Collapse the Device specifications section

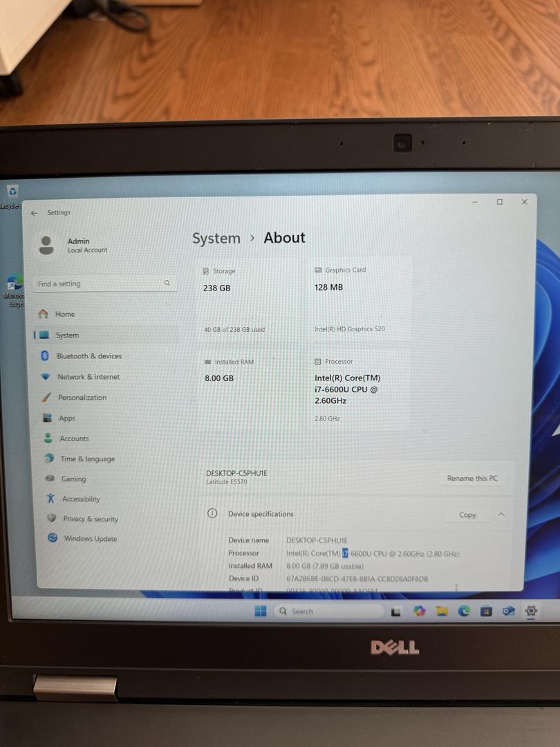pos(501,515)
